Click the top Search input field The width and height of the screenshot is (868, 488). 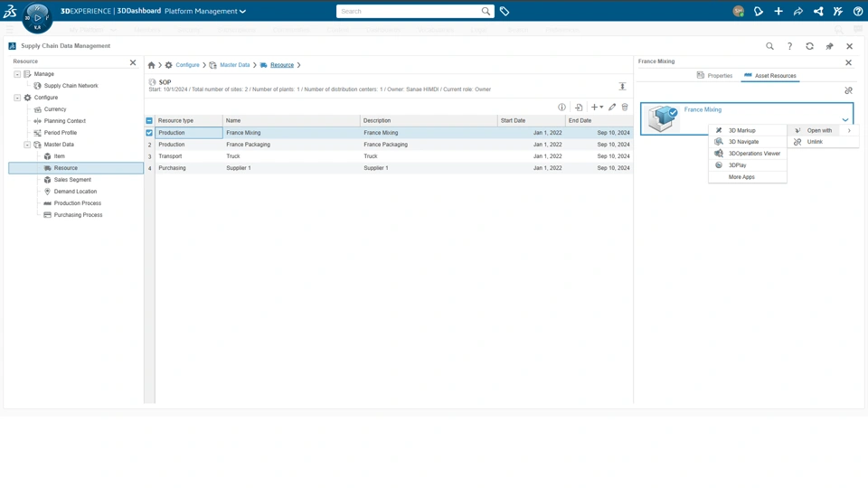pos(409,11)
